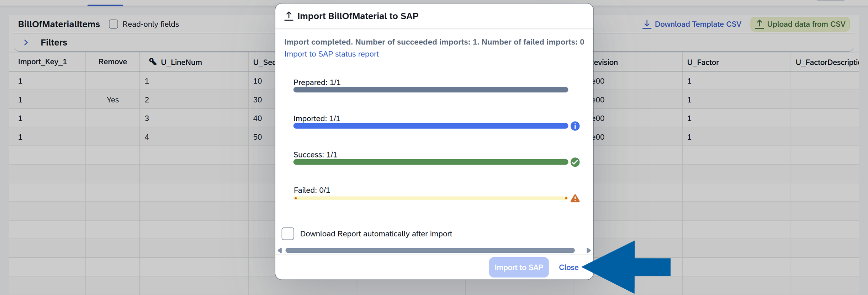Image resolution: width=868 pixels, height=295 pixels.
Task: Click the Prepared 1/1 progress bar
Action: pos(430,90)
